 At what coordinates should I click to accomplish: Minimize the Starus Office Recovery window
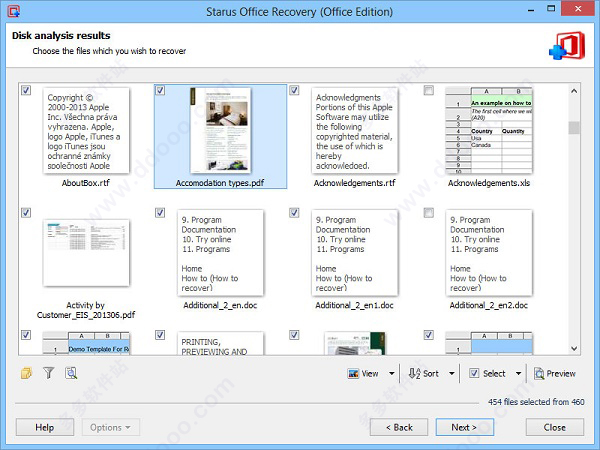coord(531,10)
